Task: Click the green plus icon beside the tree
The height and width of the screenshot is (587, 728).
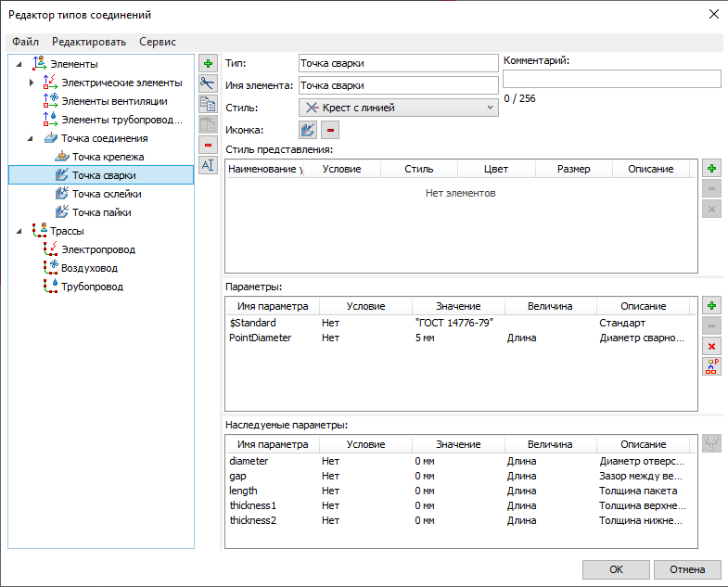Action: pyautogui.click(x=208, y=63)
